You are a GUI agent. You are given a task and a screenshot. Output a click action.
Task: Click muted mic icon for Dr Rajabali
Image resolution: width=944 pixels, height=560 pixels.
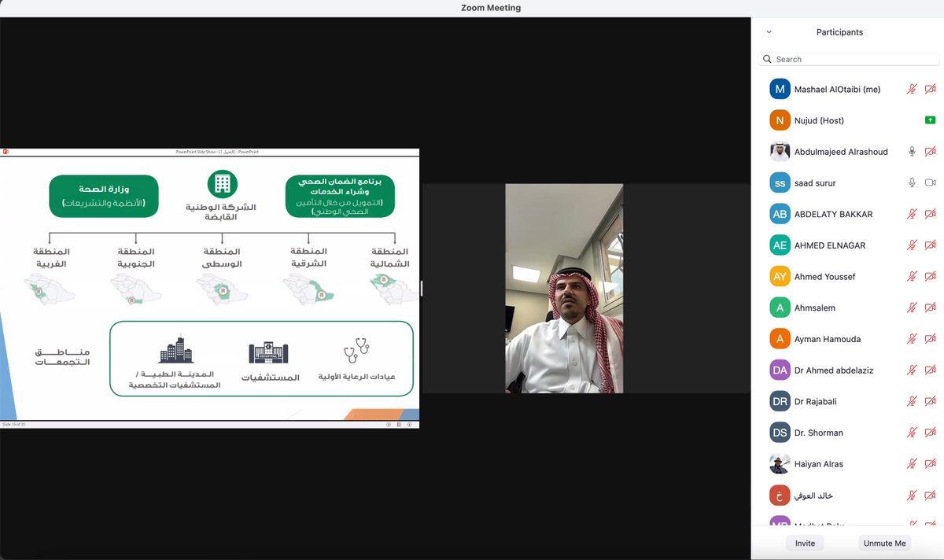point(912,401)
